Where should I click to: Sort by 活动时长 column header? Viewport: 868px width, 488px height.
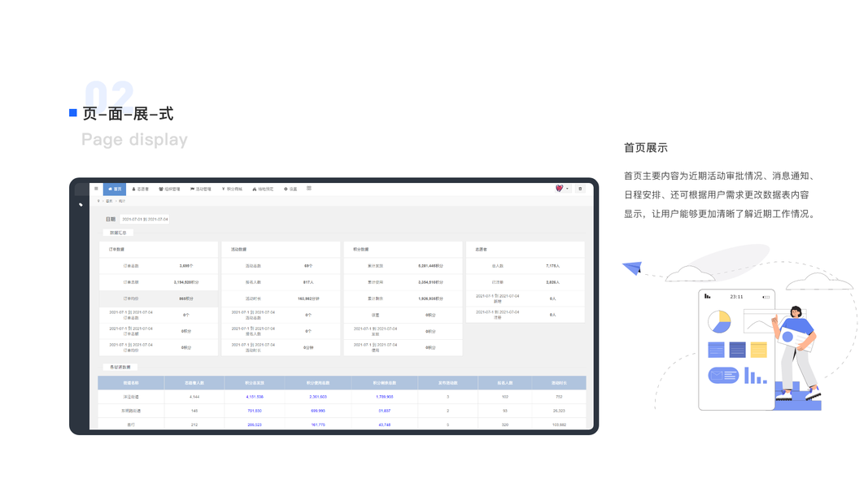tap(559, 383)
